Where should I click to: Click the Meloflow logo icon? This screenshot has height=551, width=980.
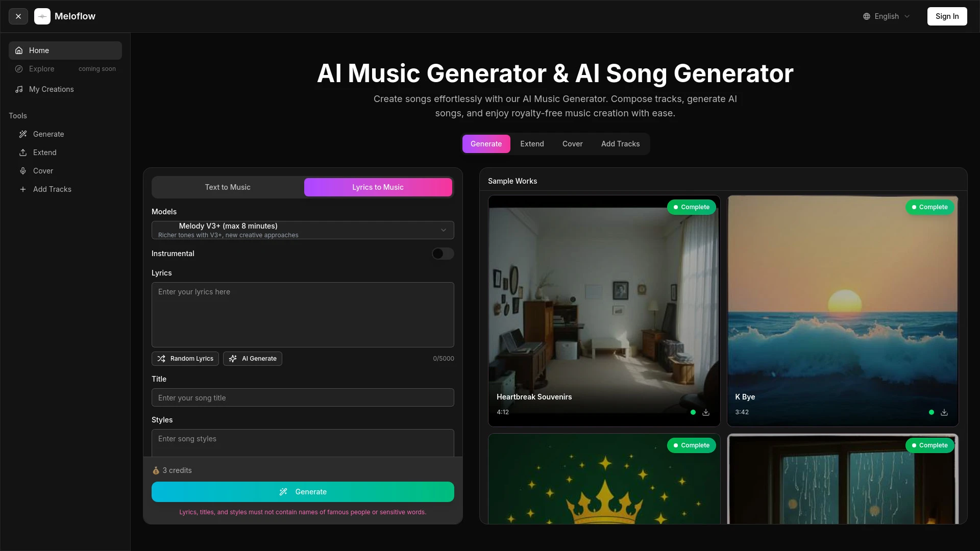pos(42,16)
